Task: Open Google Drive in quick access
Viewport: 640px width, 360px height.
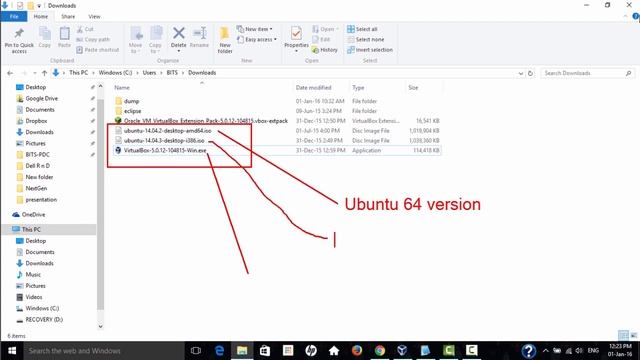Action: (x=41, y=98)
